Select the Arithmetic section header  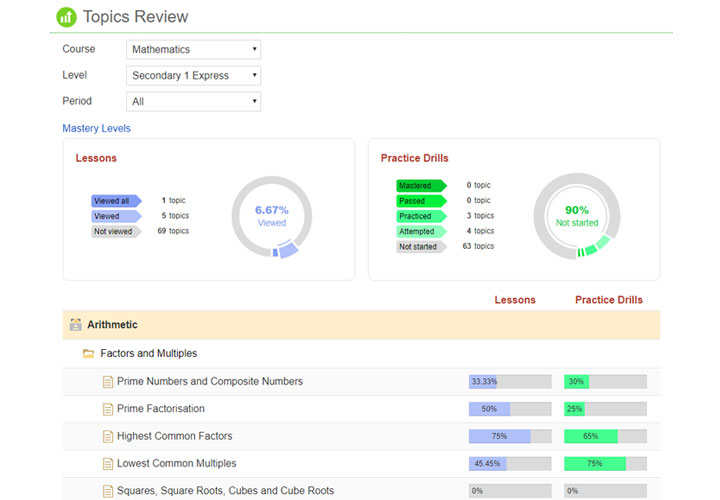click(113, 325)
